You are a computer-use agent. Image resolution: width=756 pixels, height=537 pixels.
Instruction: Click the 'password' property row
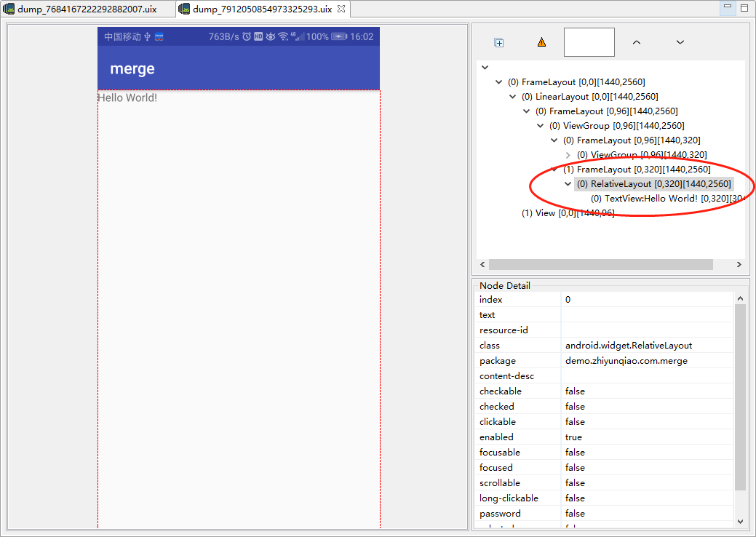click(604, 514)
